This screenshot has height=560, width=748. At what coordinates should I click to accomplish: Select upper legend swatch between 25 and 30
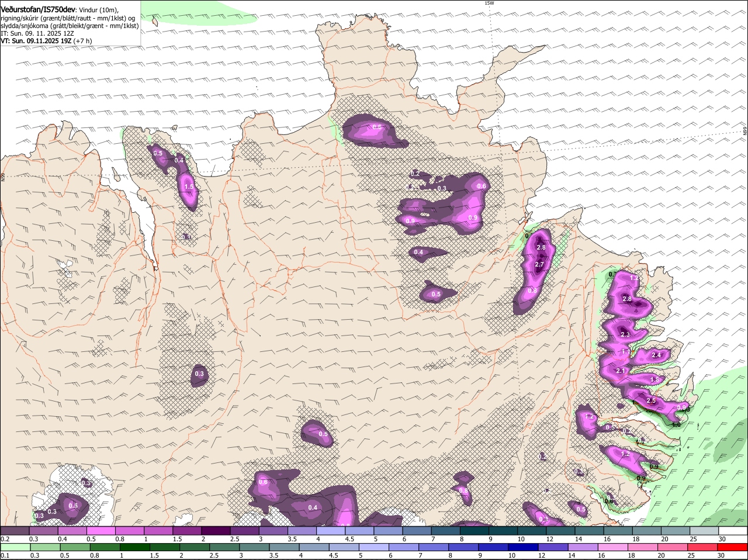coord(704,530)
